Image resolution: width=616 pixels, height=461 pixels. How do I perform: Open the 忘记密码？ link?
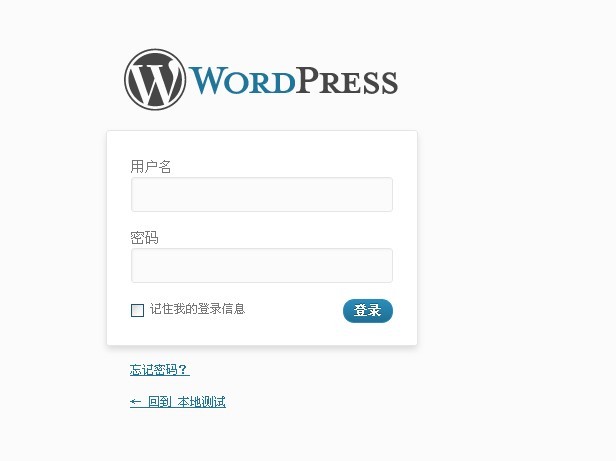[x=160, y=370]
